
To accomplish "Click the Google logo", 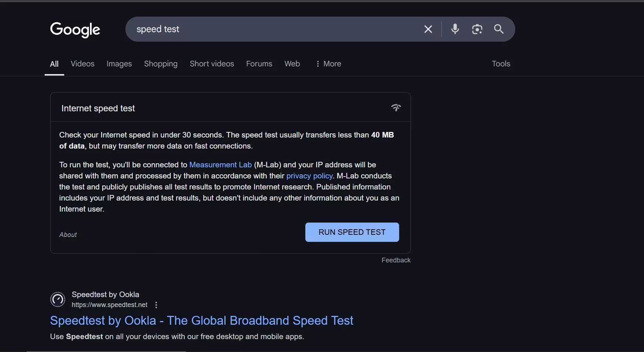I will [x=75, y=30].
